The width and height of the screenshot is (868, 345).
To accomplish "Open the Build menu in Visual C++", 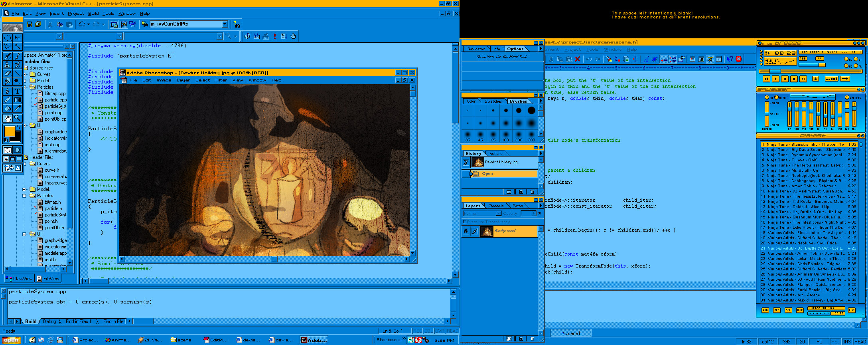I will [93, 14].
